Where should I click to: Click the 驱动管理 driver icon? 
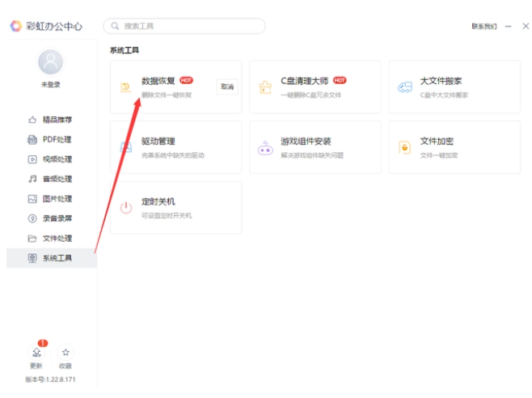point(126,147)
